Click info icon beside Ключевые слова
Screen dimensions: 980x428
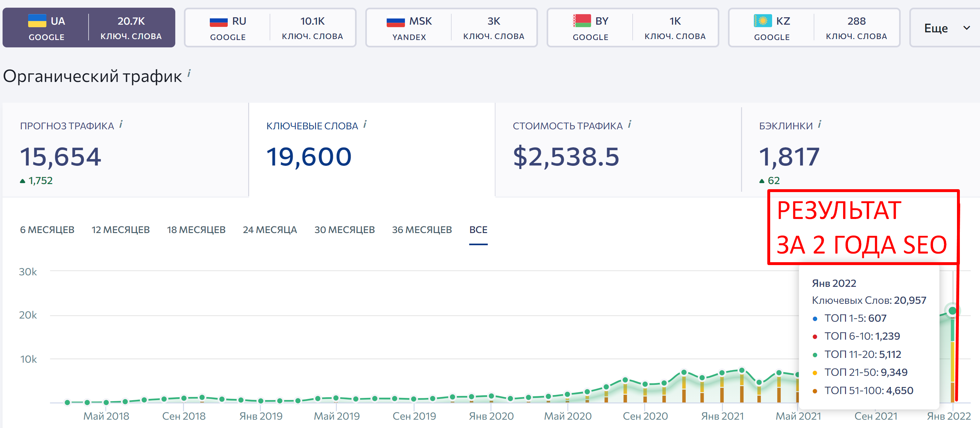pos(365,124)
